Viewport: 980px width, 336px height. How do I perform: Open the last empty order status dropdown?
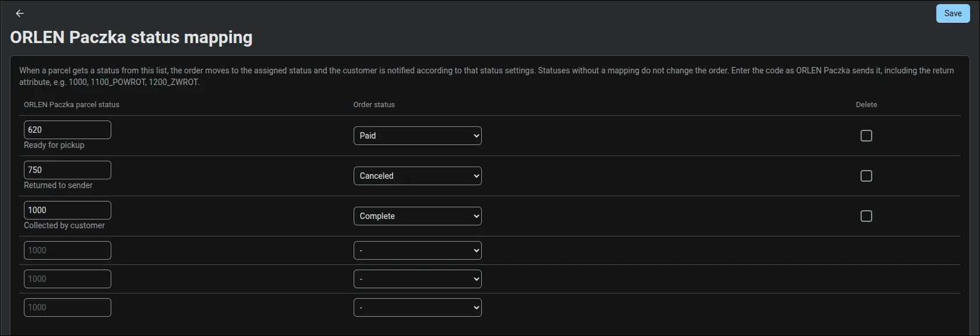click(x=418, y=307)
